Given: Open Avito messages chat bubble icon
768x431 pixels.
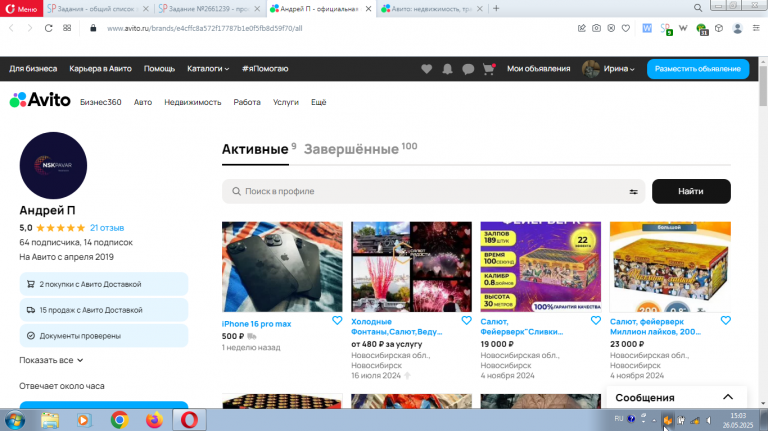Looking at the screenshot, I should pos(468,69).
